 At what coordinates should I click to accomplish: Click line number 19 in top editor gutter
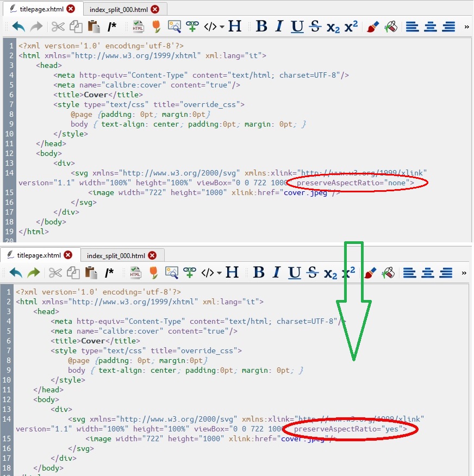click(x=9, y=231)
